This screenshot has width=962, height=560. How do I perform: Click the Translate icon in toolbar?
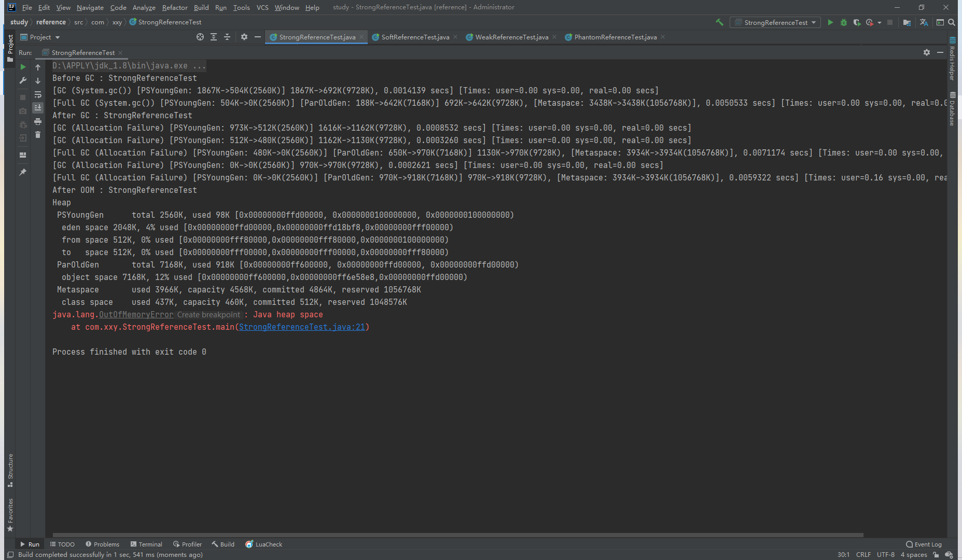coord(924,22)
